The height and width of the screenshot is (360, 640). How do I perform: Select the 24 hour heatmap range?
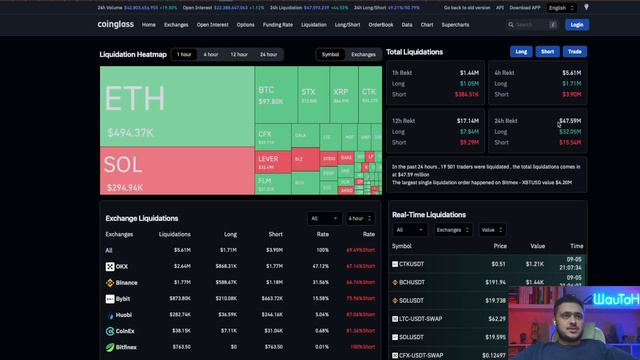(268, 54)
